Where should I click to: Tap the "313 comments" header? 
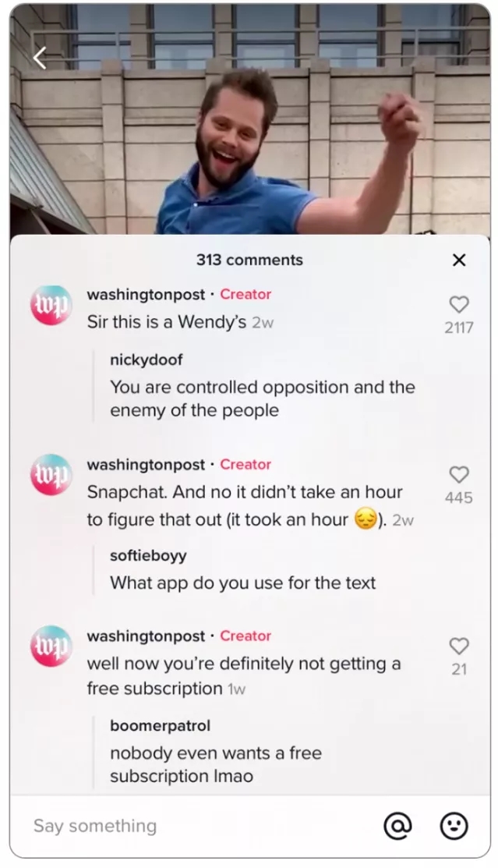pos(249,260)
